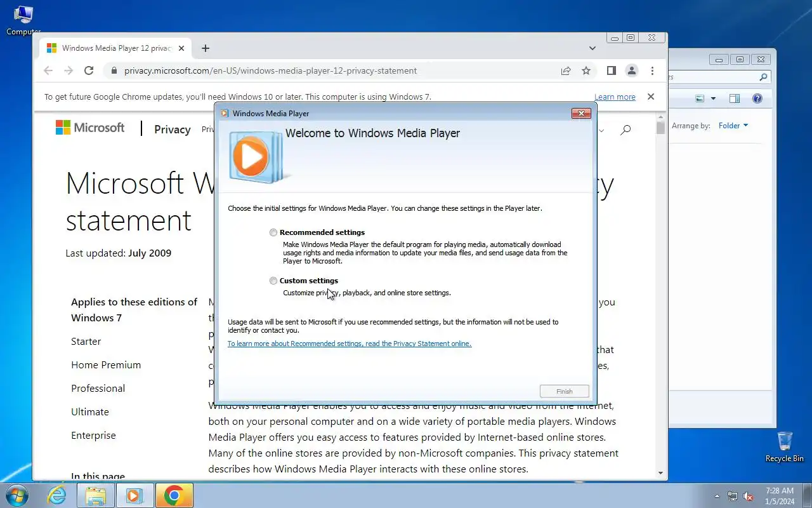Image resolution: width=812 pixels, height=508 pixels.
Task: Click the muted volume tray icon
Action: click(749, 496)
